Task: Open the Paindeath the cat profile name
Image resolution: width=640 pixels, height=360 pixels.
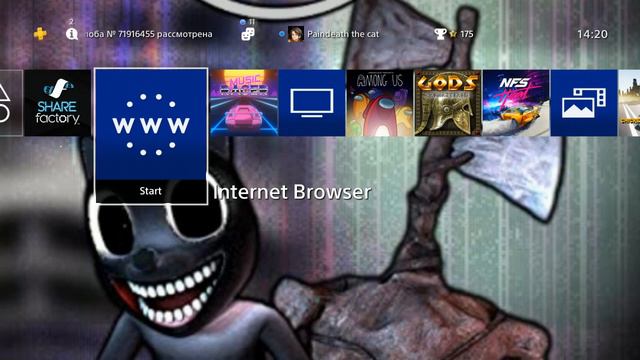Action: pyautogui.click(x=343, y=34)
